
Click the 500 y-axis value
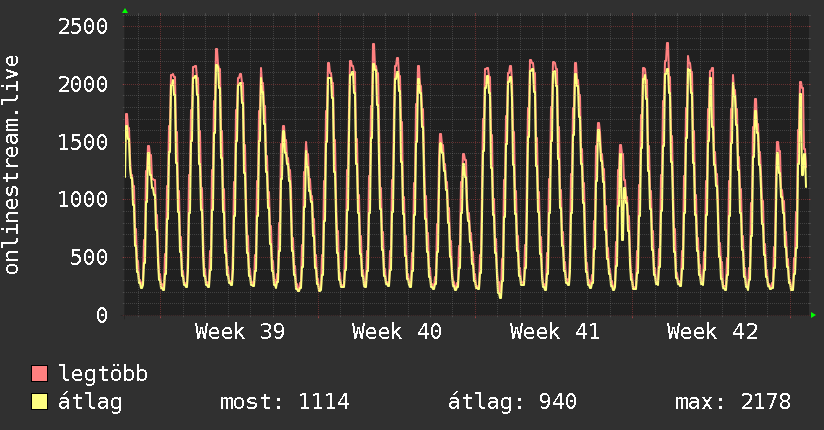click(89, 257)
